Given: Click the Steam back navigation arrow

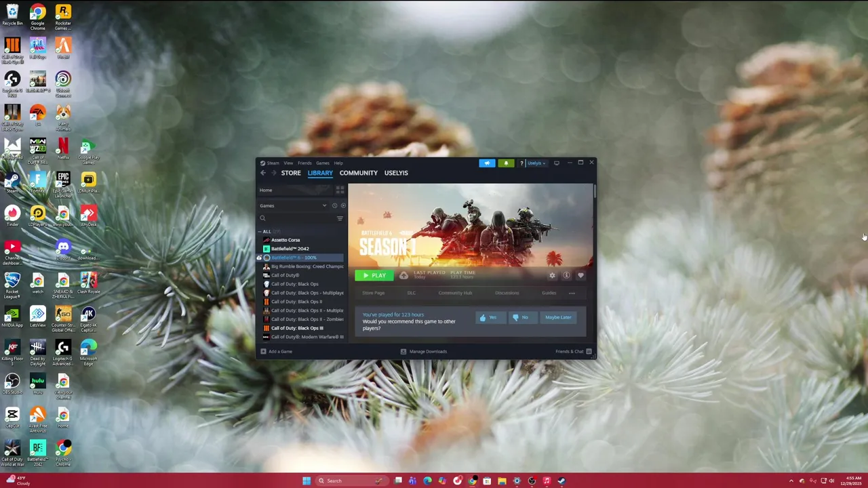Looking at the screenshot, I should [263, 173].
